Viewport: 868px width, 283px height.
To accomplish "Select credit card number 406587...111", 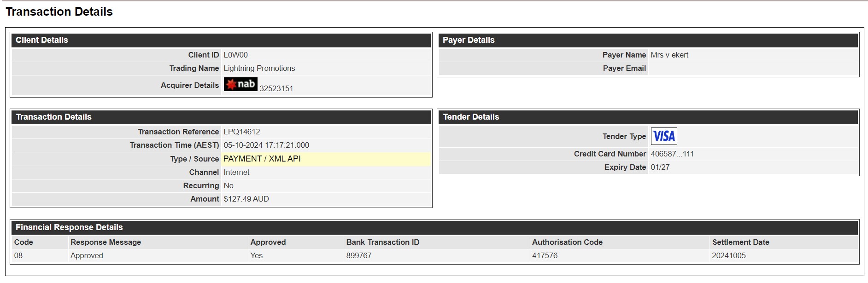I will [x=672, y=154].
